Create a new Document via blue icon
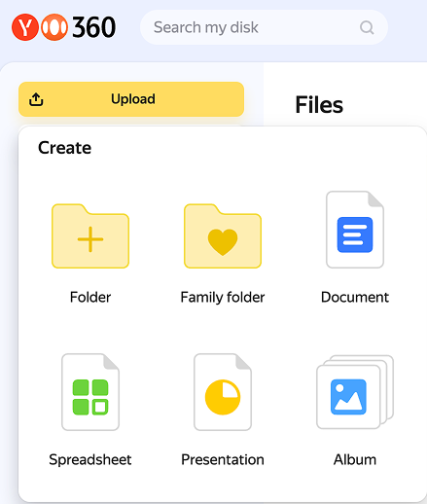 pyautogui.click(x=355, y=230)
